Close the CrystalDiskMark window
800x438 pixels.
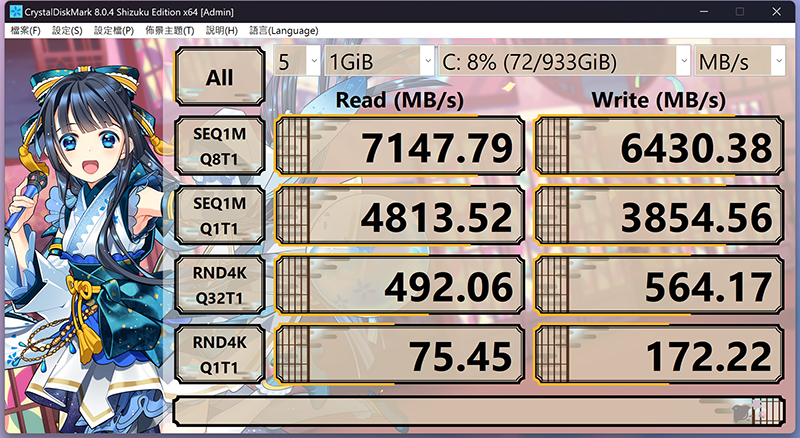click(x=777, y=11)
